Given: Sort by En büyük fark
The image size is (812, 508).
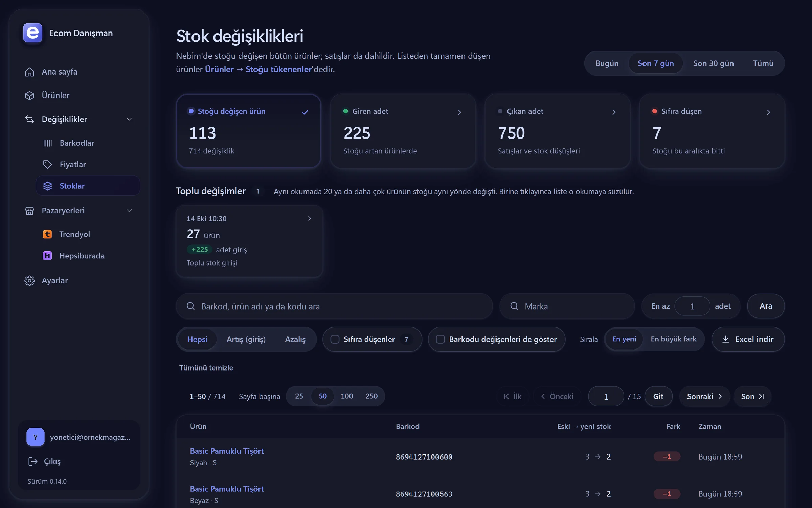Looking at the screenshot, I should (673, 339).
